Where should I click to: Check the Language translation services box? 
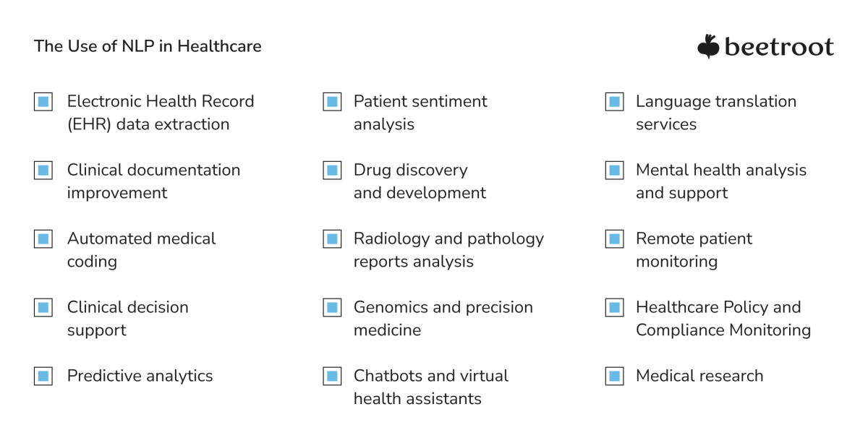(614, 102)
